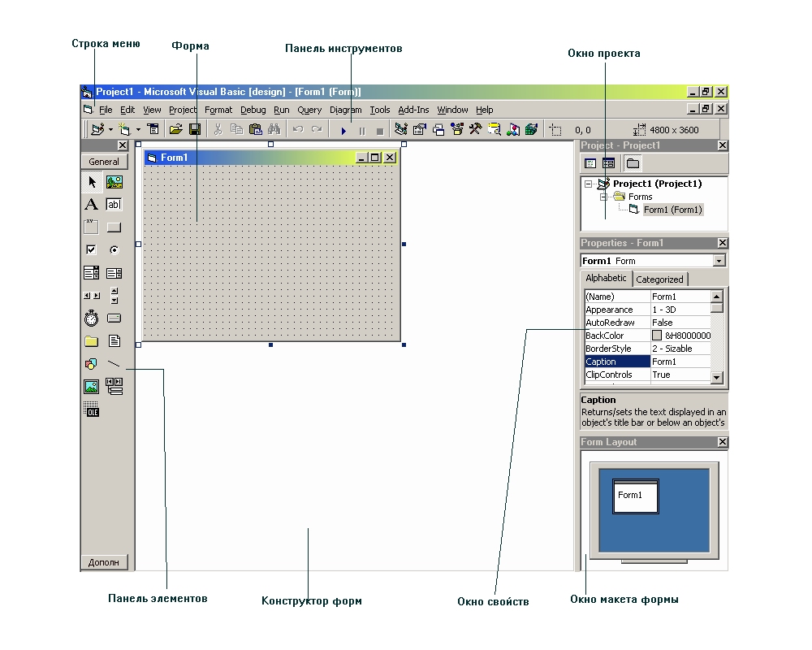Collapse the Project1 (Project1) tree node
The image size is (812, 650).
tap(588, 184)
